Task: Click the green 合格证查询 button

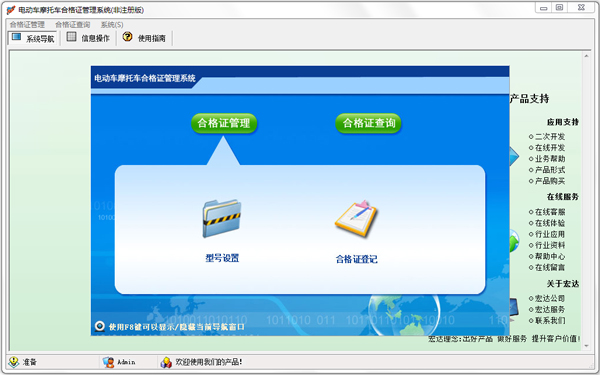Action: 368,123
